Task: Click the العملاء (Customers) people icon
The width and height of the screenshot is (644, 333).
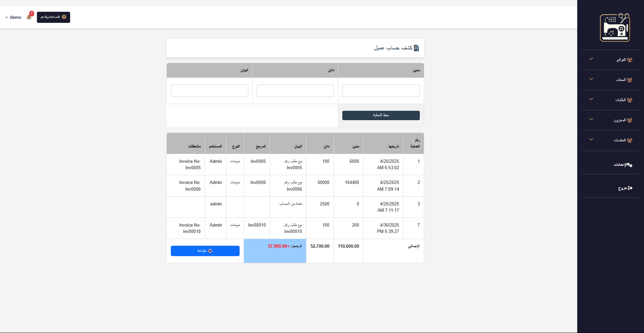Action: pyautogui.click(x=630, y=80)
